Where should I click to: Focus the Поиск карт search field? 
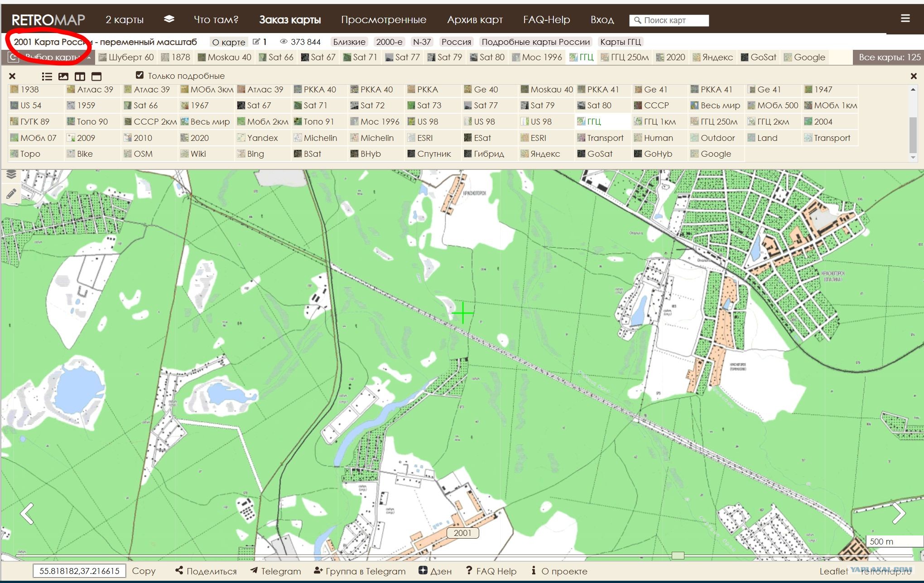669,20
